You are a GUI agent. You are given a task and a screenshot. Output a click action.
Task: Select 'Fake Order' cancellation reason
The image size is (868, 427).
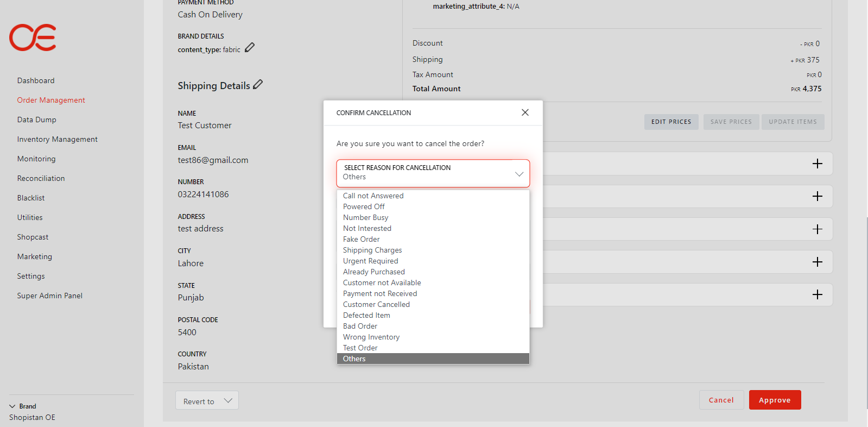tap(362, 239)
